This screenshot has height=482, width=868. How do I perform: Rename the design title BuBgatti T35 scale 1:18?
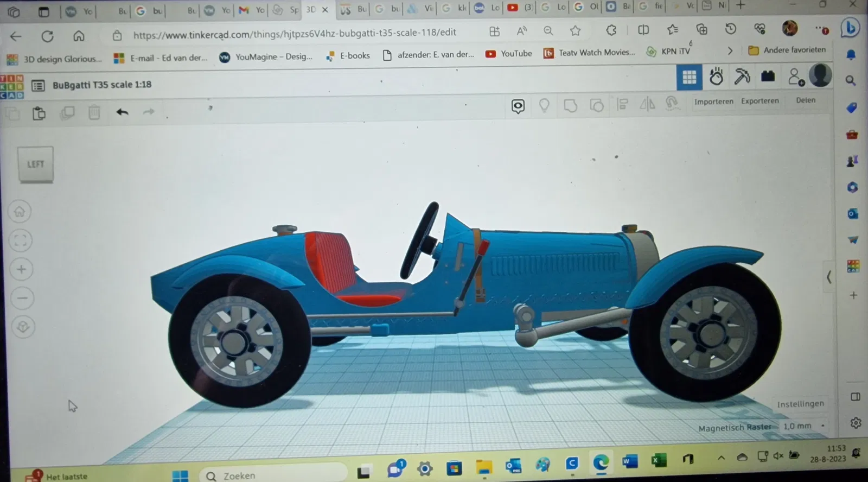click(102, 85)
